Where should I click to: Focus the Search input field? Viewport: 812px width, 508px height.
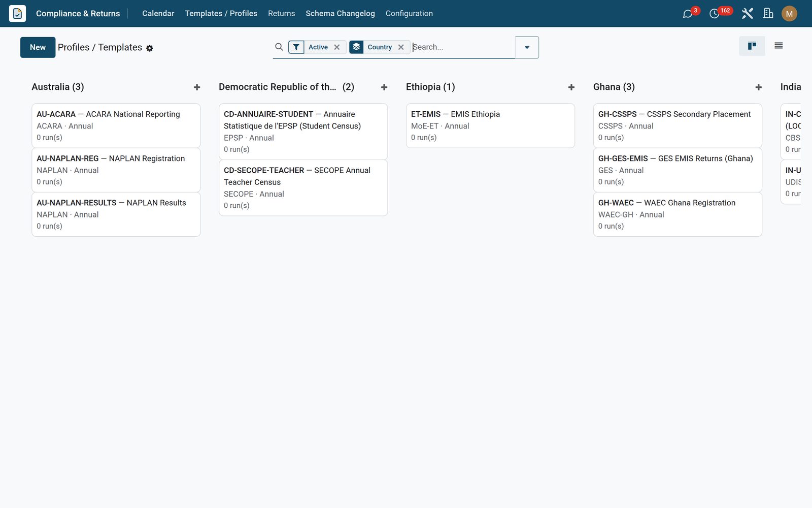(462, 47)
